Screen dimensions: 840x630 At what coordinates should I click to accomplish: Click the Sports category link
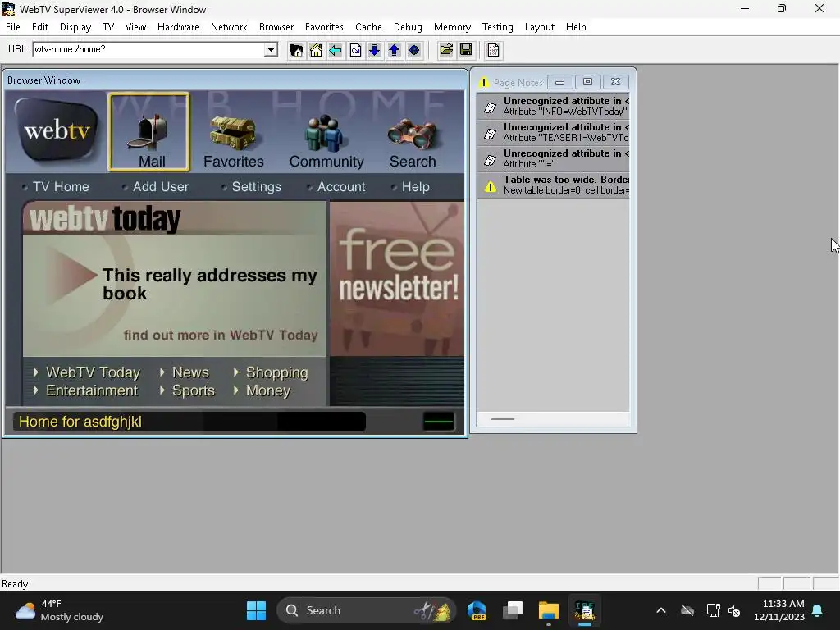point(193,390)
